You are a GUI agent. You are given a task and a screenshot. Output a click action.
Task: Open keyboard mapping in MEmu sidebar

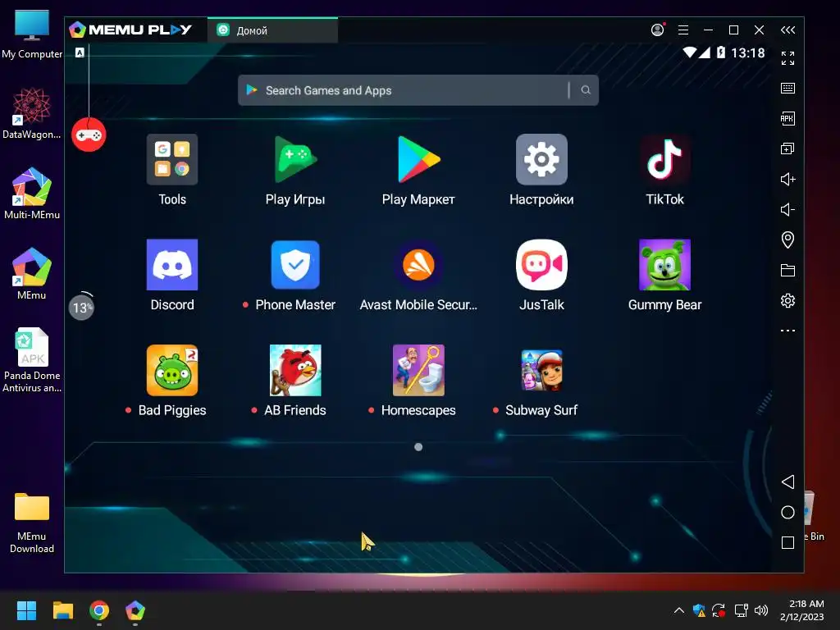tap(787, 89)
